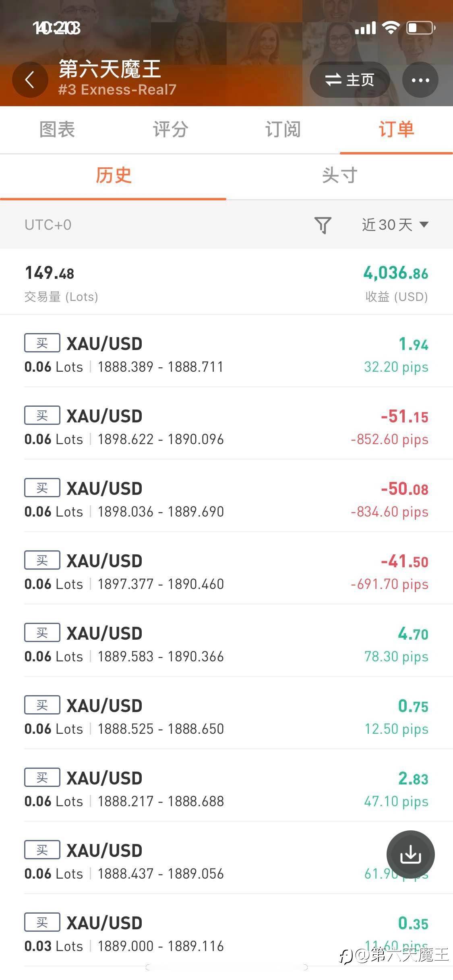Viewport: 453px width, 980px height.
Task: Switch to the 评分 tab
Action: point(170,130)
